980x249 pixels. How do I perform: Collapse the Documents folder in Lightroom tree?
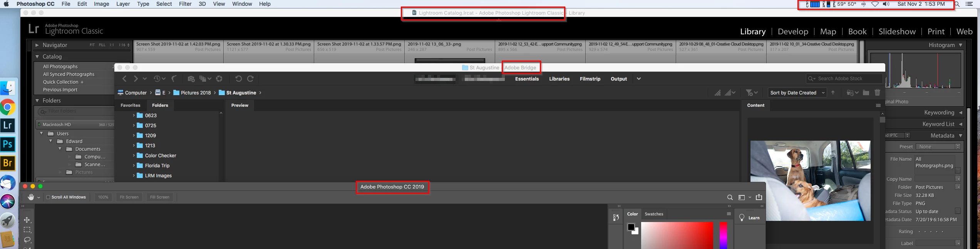click(x=60, y=149)
